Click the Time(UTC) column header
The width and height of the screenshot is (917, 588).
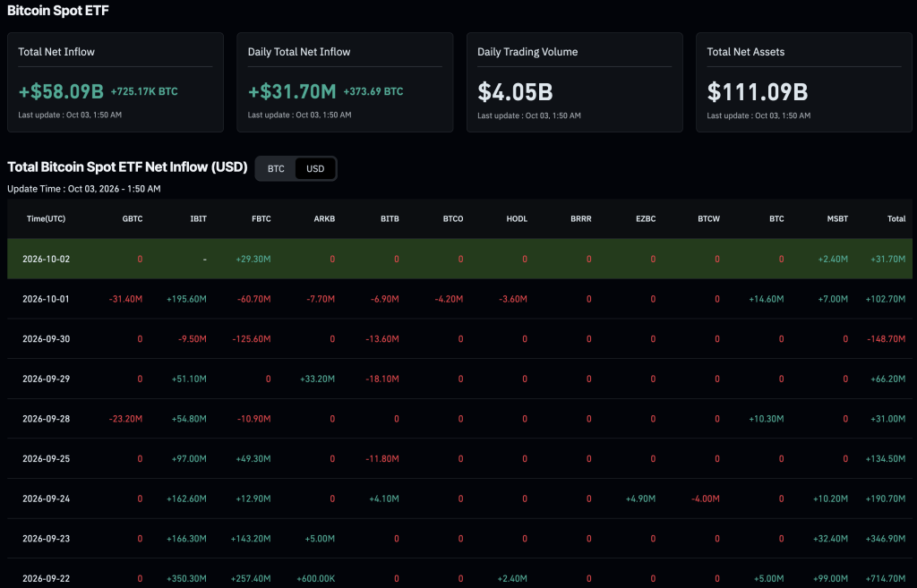[47, 218]
